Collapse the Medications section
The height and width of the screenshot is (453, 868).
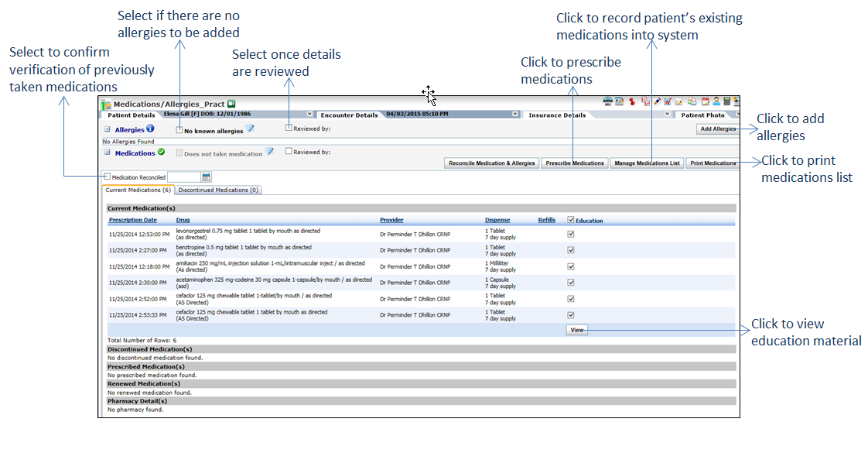[108, 153]
